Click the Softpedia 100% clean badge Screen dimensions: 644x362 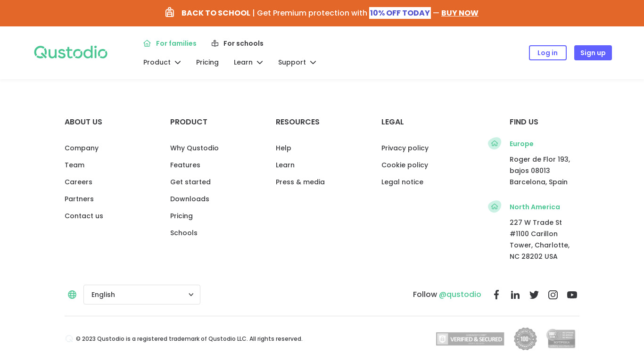click(x=561, y=338)
